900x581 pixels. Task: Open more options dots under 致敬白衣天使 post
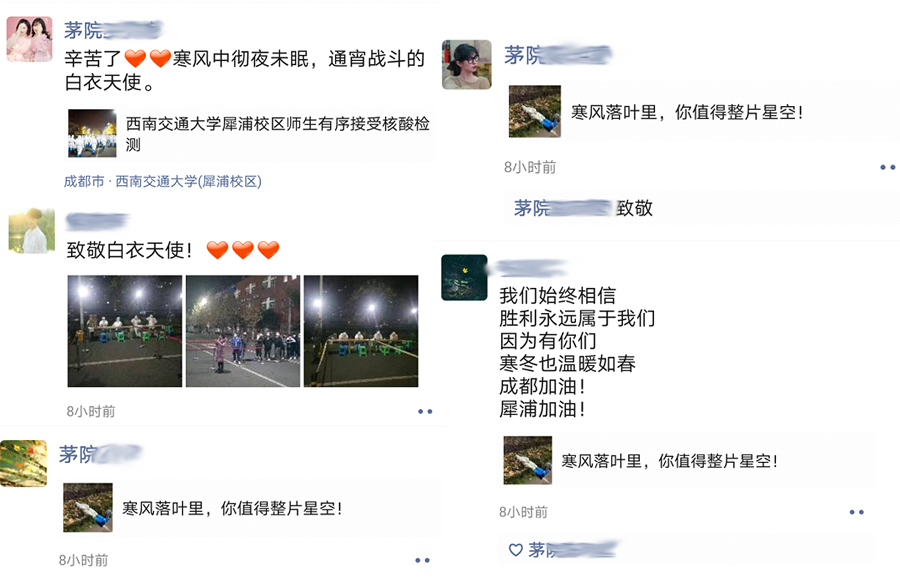pos(425,412)
